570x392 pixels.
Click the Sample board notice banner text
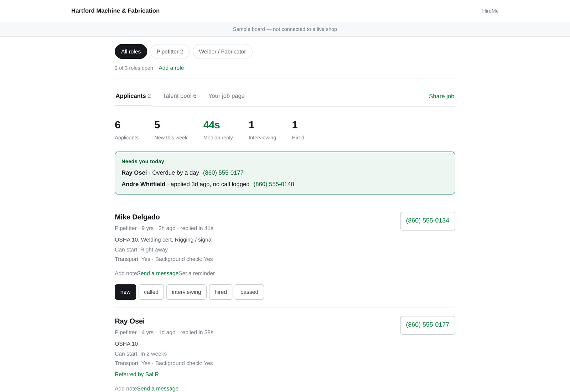[x=285, y=29]
